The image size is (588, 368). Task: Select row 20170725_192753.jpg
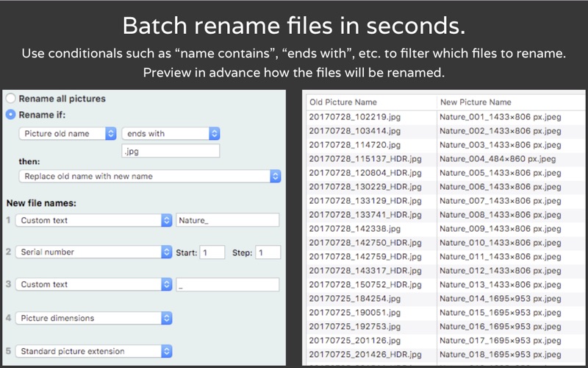[x=445, y=327]
